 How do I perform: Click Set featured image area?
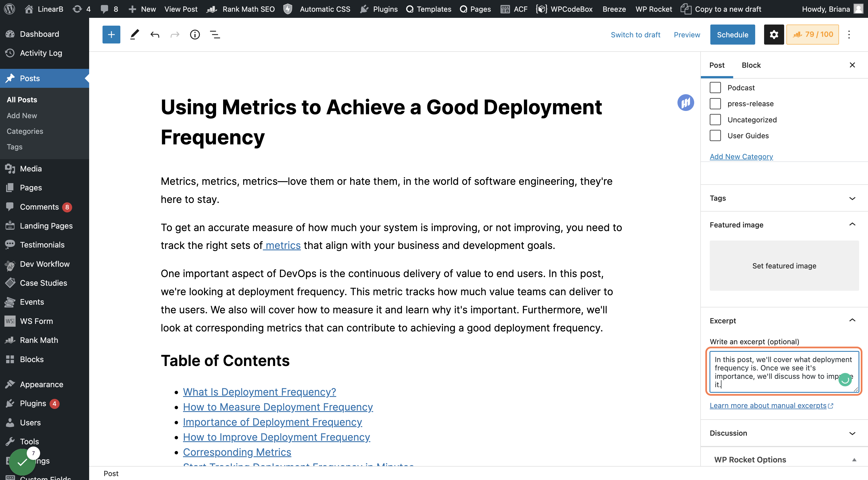tap(784, 266)
